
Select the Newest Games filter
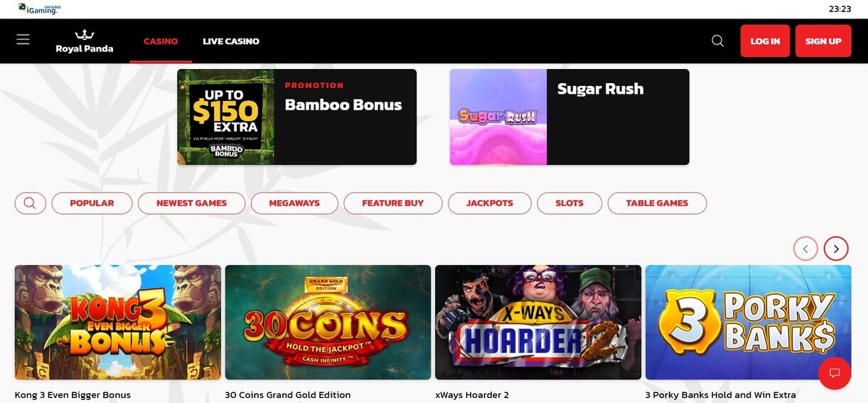click(191, 203)
